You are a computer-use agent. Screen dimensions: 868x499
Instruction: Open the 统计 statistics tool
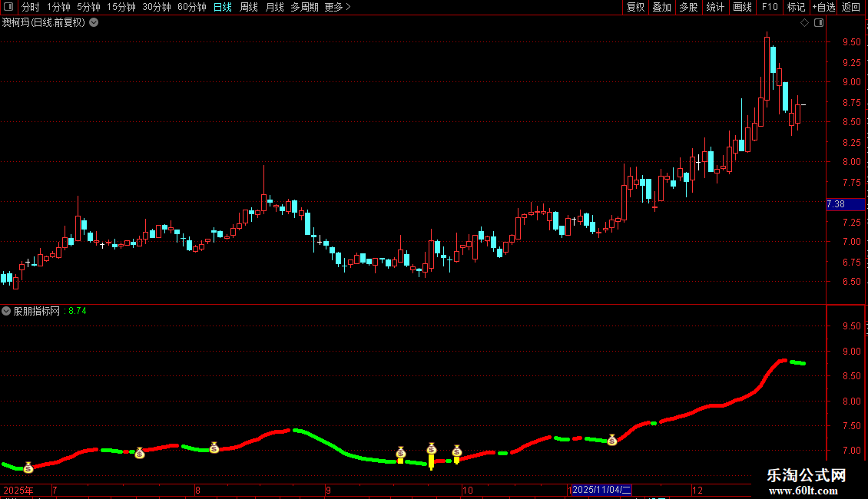click(x=715, y=7)
